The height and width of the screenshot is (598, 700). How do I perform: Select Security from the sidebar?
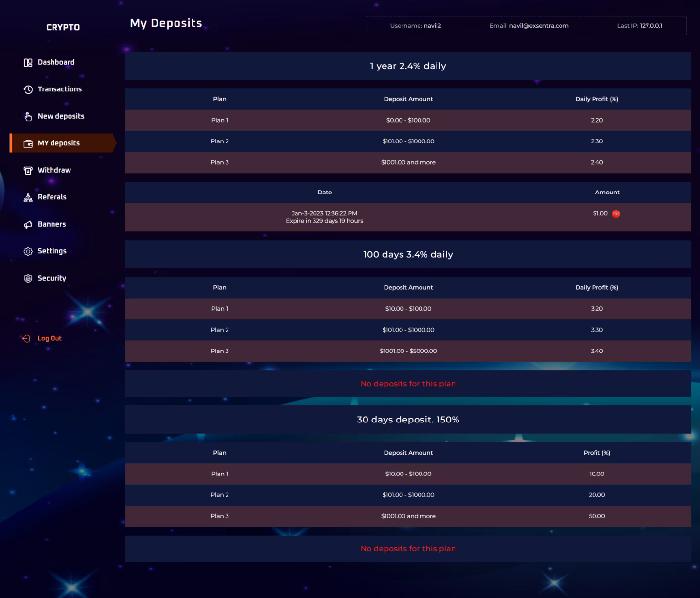tap(52, 278)
